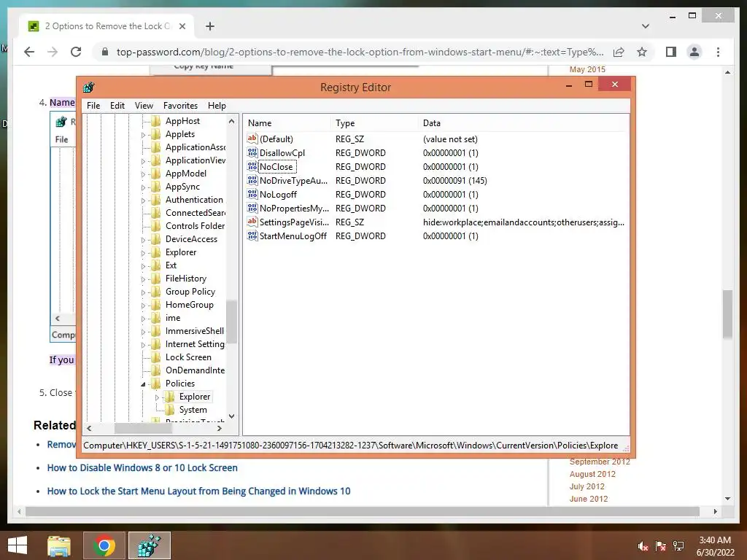Expand the Explorer subkey under Policies
Screen dimensions: 747x560
tap(157, 397)
